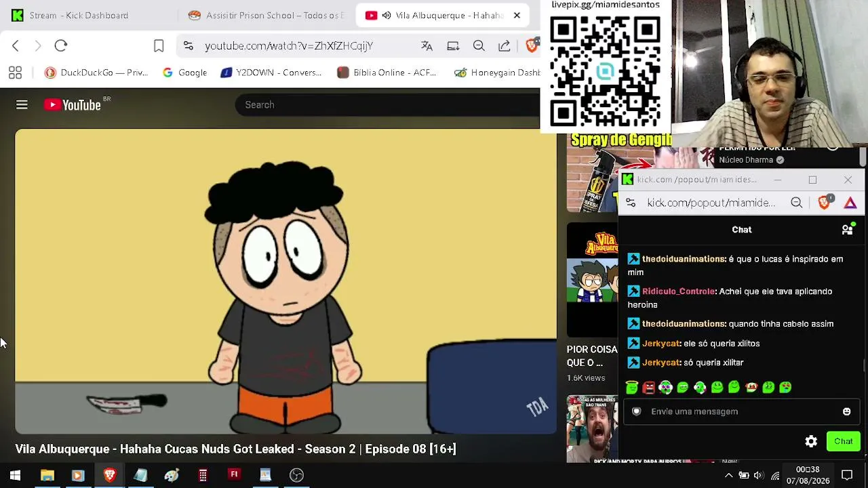868x488 pixels.
Task: Open the Vila Albuquerque recommended thumbnail
Action: click(x=592, y=279)
